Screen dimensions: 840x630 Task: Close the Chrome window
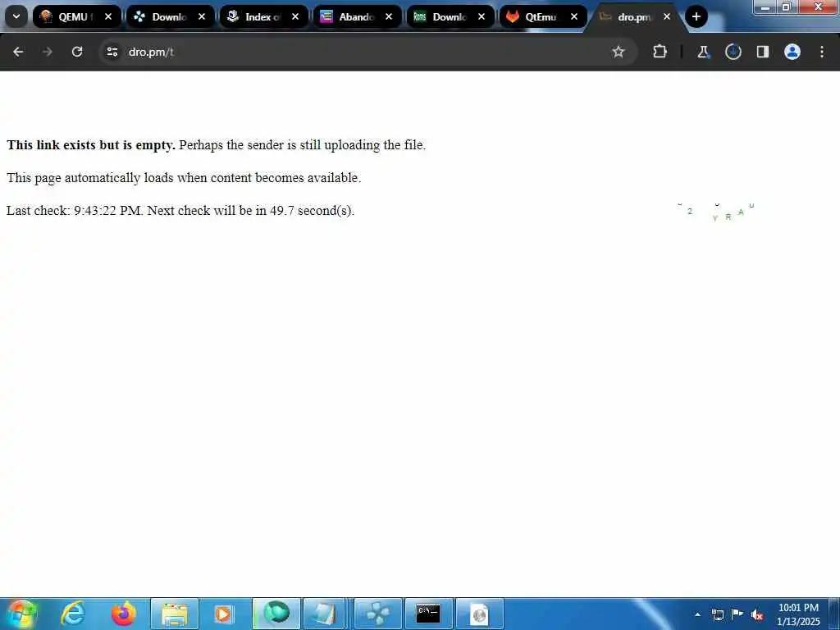pyautogui.click(x=818, y=7)
